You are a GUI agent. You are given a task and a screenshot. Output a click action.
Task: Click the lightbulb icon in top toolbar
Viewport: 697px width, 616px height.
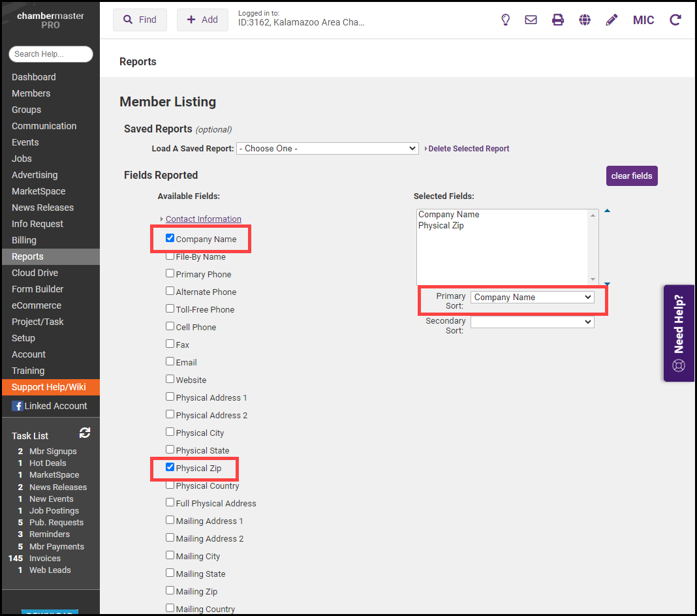[505, 20]
